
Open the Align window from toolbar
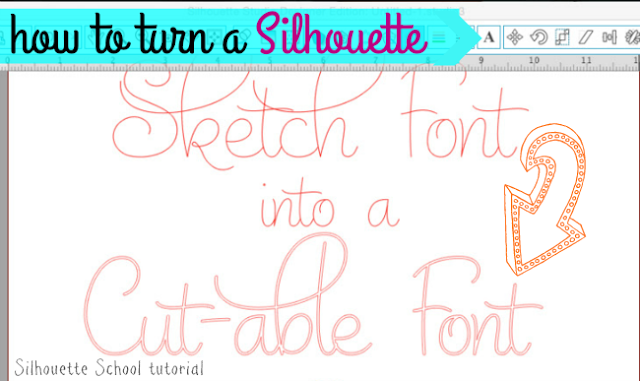tap(609, 38)
